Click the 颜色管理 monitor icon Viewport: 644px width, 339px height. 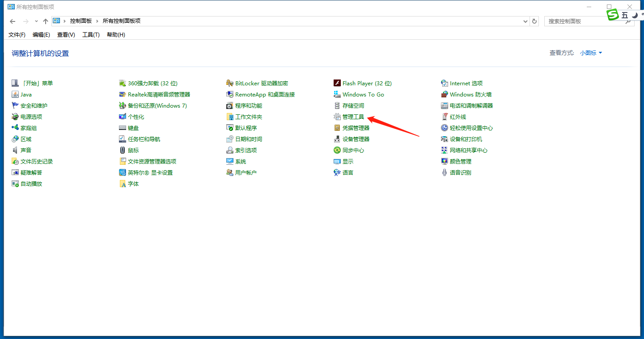(445, 161)
